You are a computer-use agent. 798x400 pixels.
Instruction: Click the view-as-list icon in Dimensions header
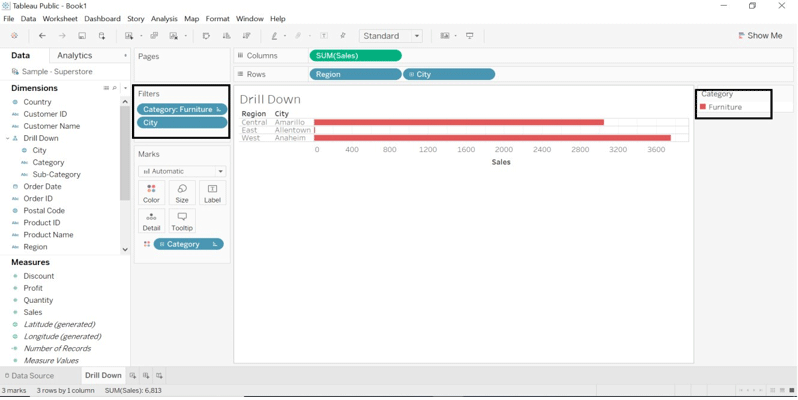point(106,88)
